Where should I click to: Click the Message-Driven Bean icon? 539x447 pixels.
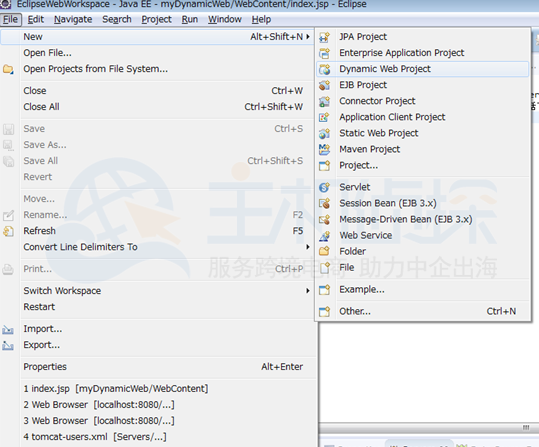point(324,219)
